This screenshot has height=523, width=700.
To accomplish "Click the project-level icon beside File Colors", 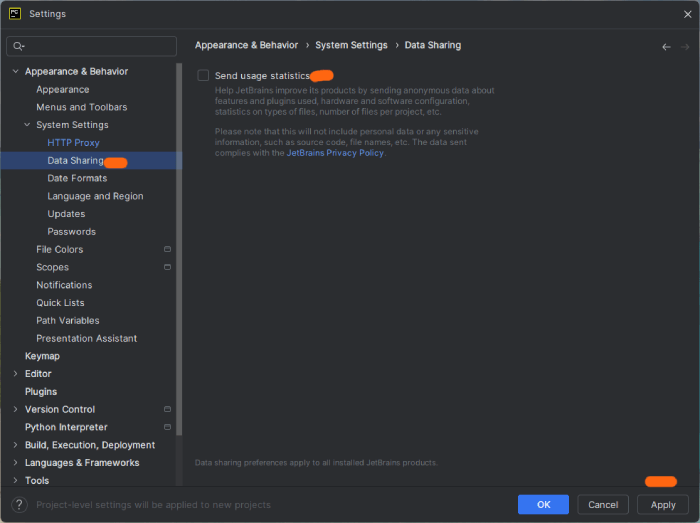I will click(x=167, y=249).
